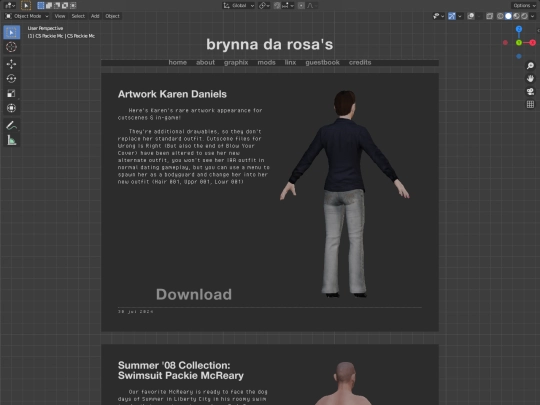Click the green Y axis gizmo handle
This screenshot has height=405, width=540.
click(x=519, y=43)
